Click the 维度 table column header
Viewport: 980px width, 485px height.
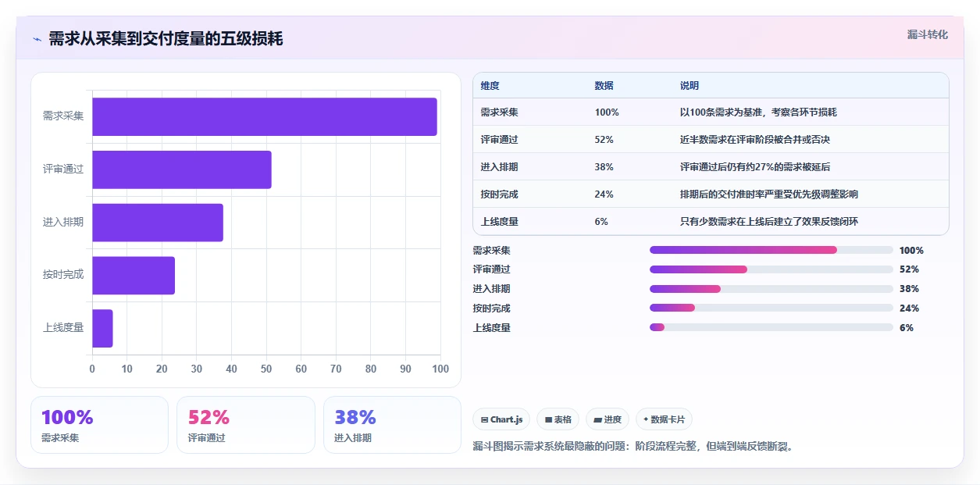coord(490,85)
